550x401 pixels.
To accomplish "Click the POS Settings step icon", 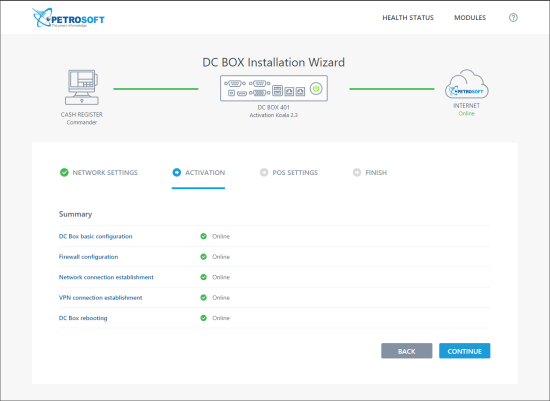I will click(x=264, y=172).
